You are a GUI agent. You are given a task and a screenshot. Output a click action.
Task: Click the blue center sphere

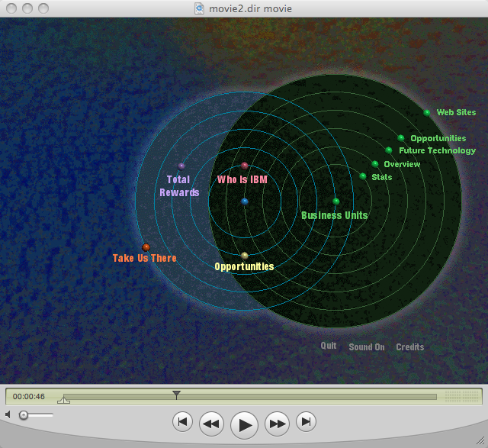[245, 201]
